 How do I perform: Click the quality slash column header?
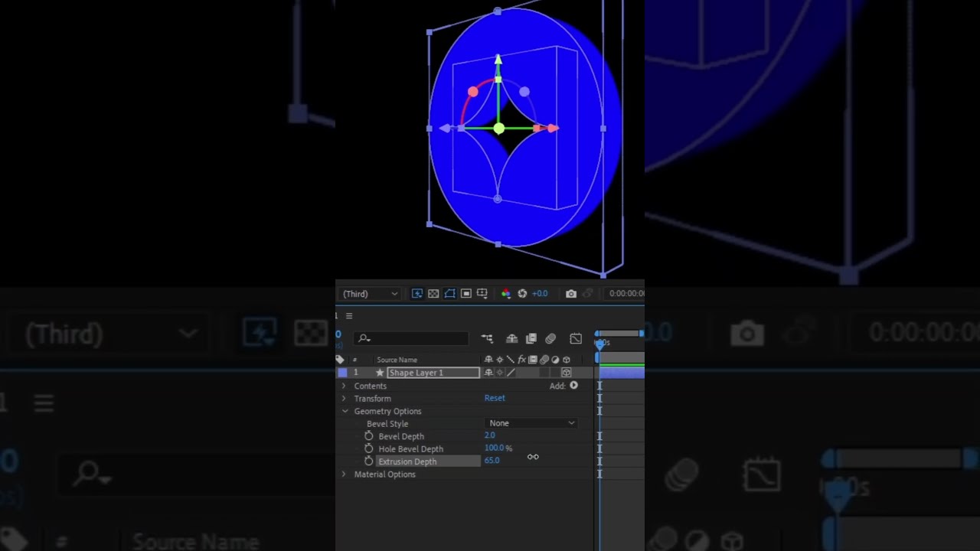click(x=511, y=360)
